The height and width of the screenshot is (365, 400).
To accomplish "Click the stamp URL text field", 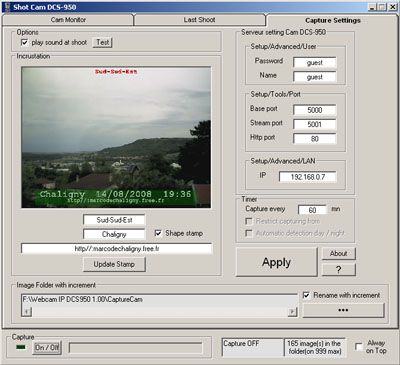I will click(x=116, y=249).
